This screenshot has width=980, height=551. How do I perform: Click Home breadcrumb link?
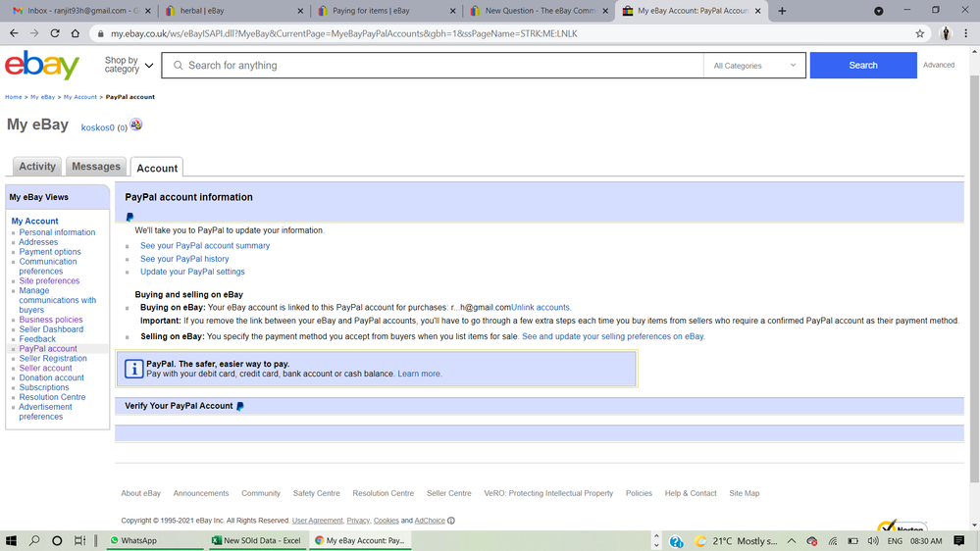(x=13, y=97)
